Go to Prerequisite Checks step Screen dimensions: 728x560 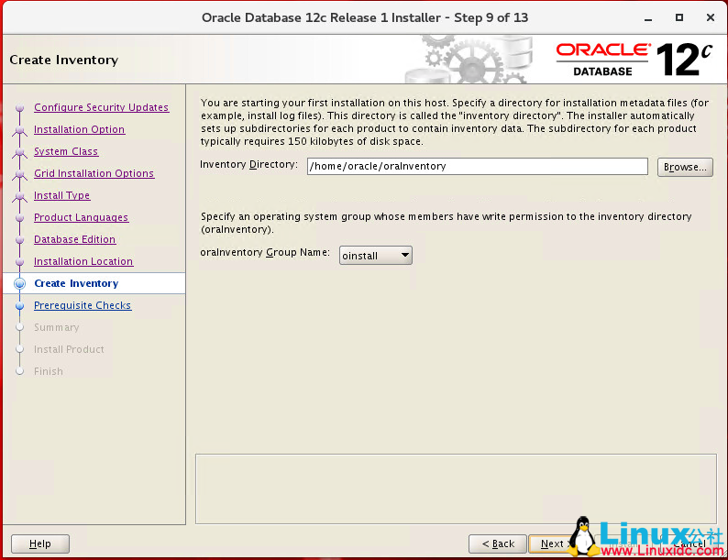[83, 305]
